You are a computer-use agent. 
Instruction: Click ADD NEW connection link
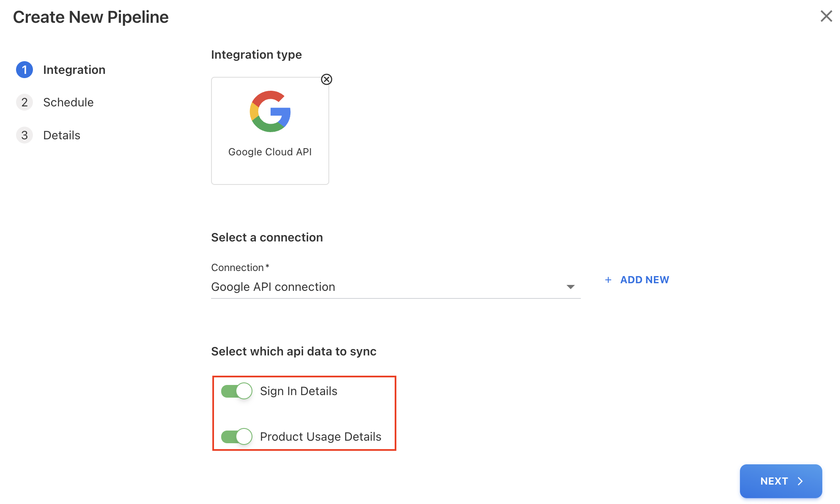(x=644, y=280)
